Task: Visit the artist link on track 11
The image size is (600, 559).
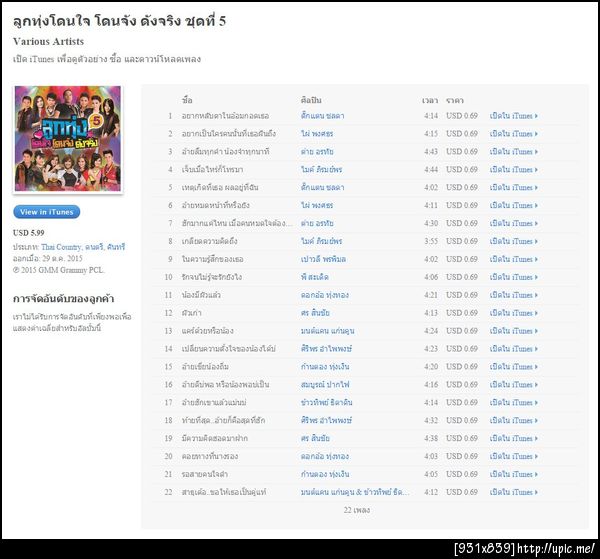Action: click(324, 295)
